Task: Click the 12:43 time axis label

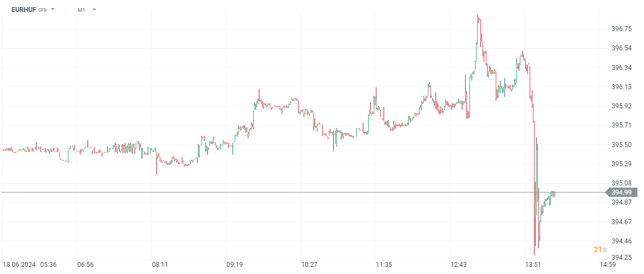Action: [459, 265]
